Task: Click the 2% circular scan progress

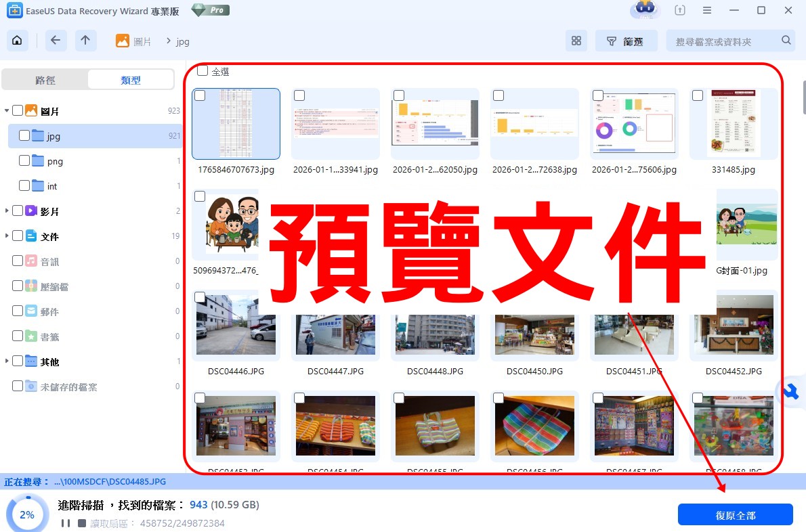Action: (x=27, y=514)
